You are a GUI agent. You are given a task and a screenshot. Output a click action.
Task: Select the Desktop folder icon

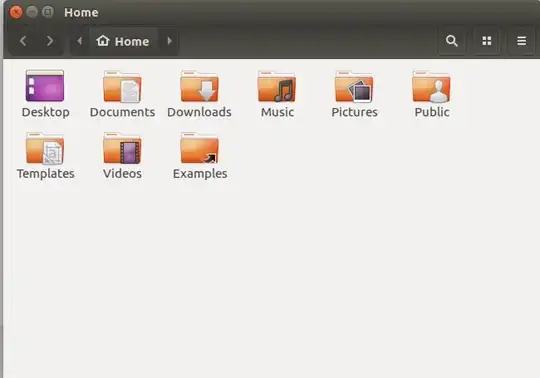coord(45,86)
